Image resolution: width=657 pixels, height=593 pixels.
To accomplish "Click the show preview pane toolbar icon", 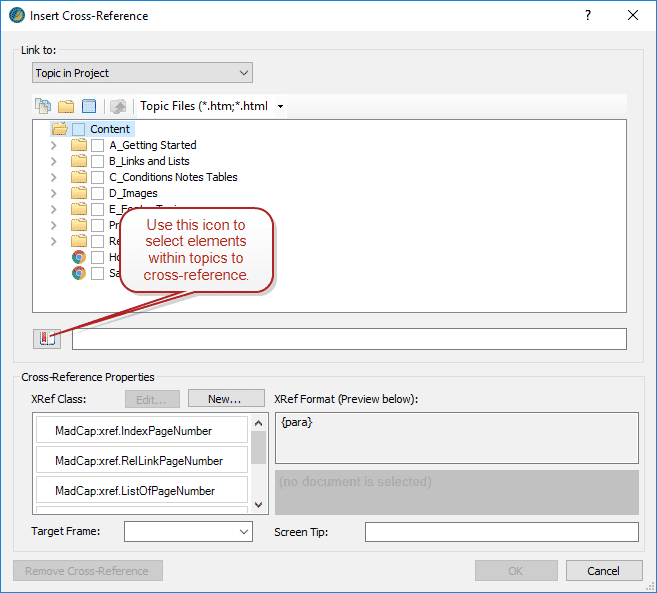I will [x=89, y=106].
